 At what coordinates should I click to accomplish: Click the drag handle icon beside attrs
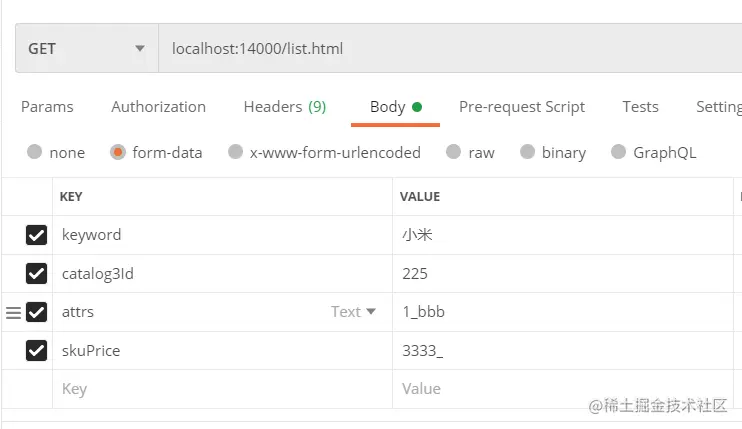click(13, 312)
